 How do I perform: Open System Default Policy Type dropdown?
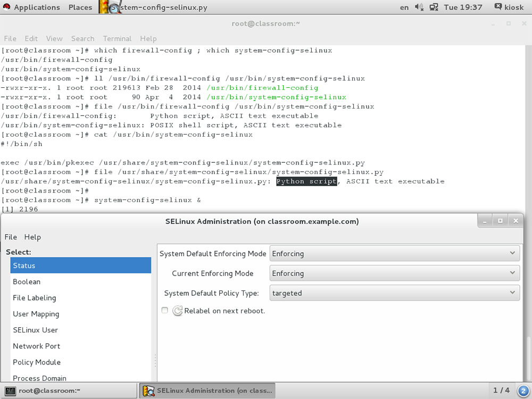pyautogui.click(x=395, y=293)
